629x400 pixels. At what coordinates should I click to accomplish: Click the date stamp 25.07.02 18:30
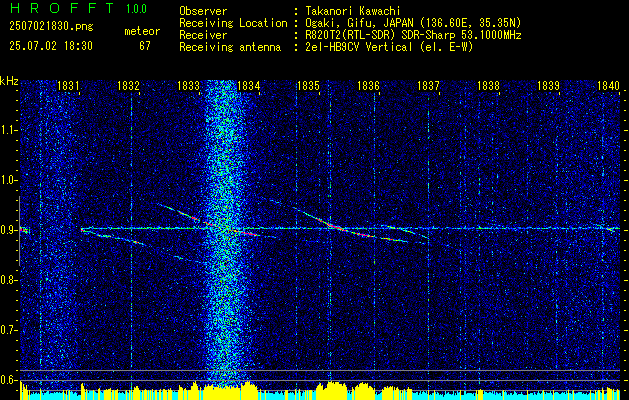coord(51,46)
